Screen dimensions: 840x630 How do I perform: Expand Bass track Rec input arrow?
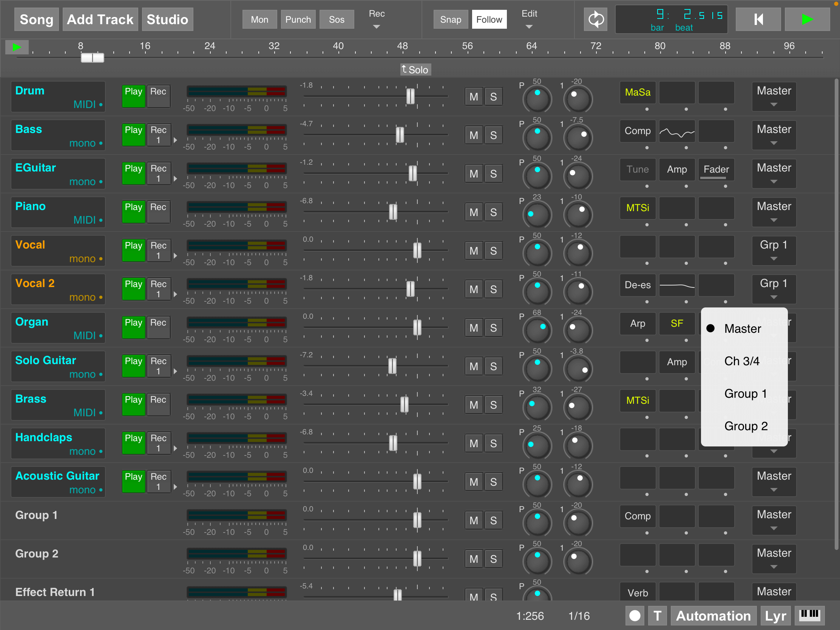[x=175, y=140]
